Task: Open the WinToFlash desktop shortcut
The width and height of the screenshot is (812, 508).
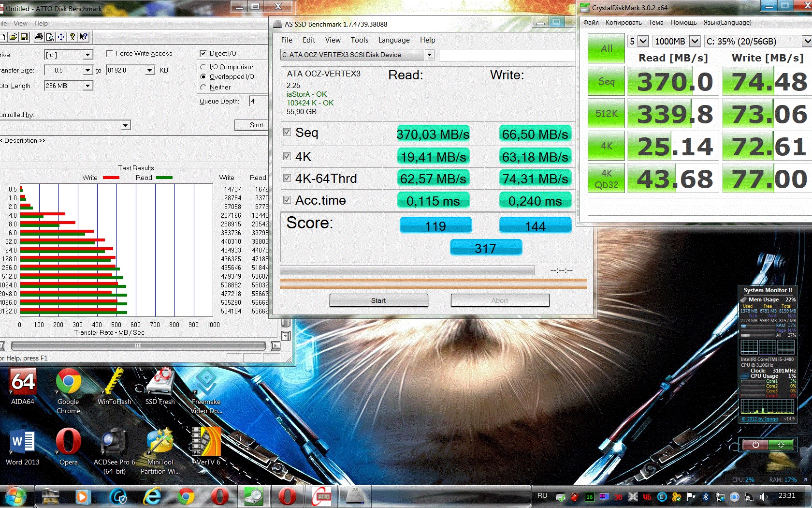Action: click(x=114, y=387)
